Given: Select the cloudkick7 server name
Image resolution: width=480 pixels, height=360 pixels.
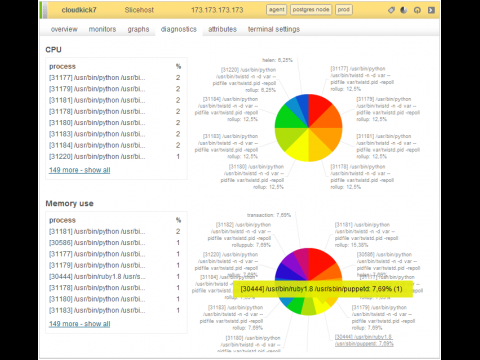Looking at the screenshot, I should pyautogui.click(x=79, y=10).
